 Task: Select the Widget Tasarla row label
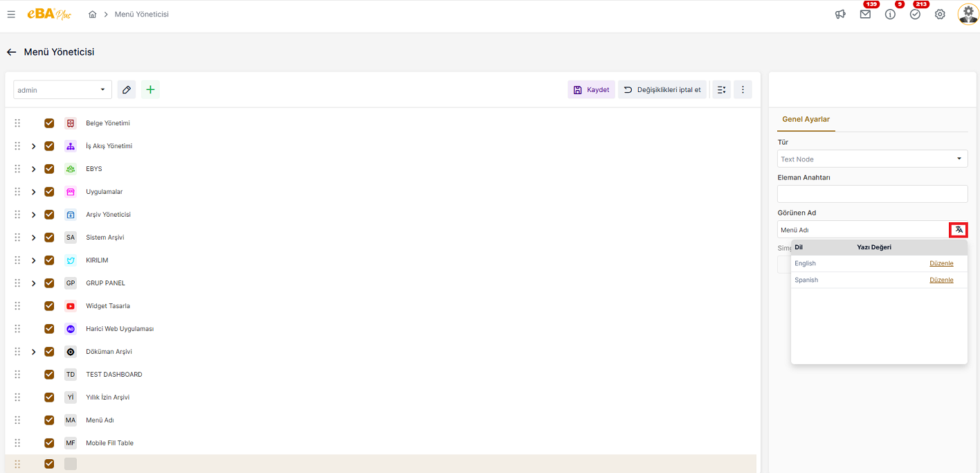pos(108,306)
